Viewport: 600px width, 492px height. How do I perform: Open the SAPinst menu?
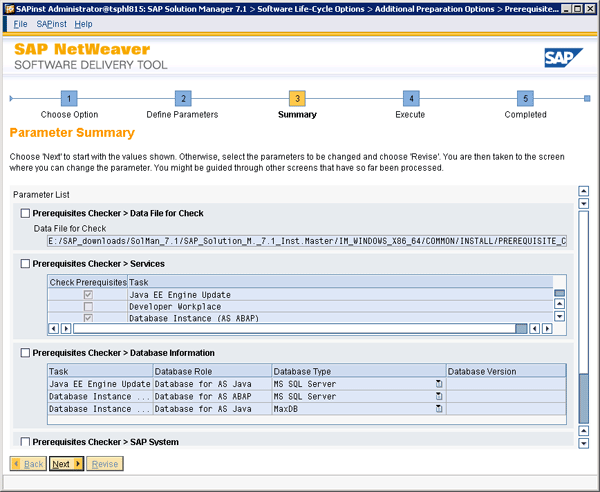[51, 24]
